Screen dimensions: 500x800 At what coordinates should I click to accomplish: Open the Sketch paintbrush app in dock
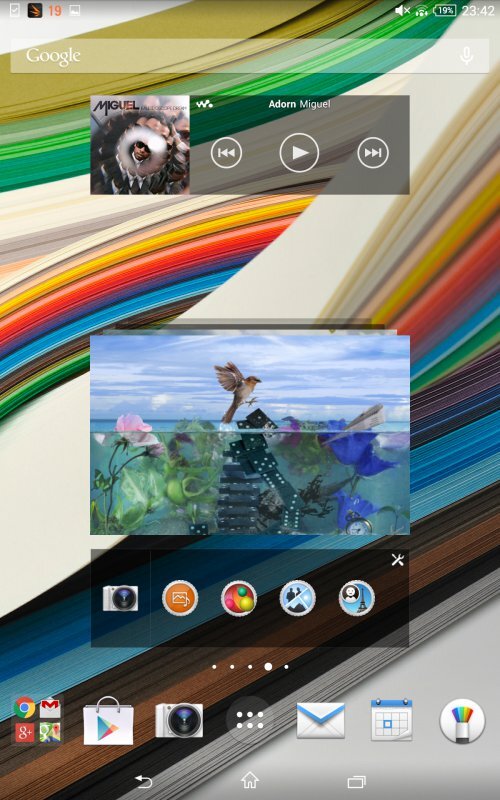tap(462, 720)
